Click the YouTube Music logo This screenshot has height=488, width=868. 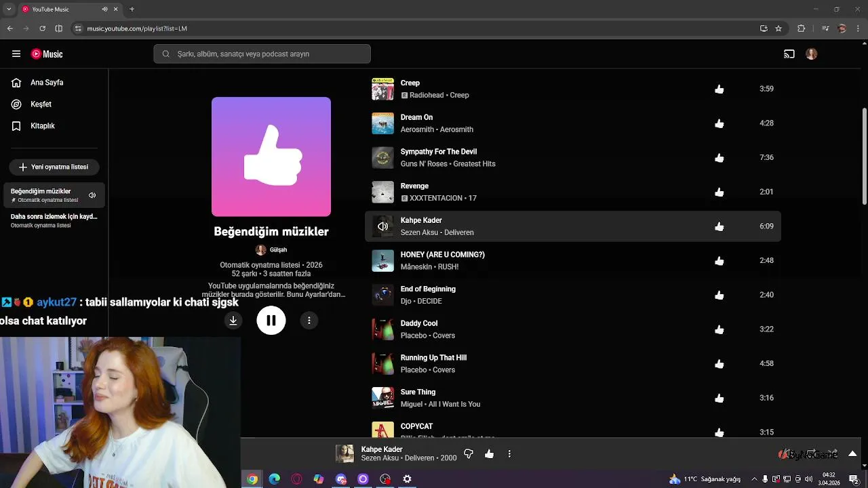point(47,54)
